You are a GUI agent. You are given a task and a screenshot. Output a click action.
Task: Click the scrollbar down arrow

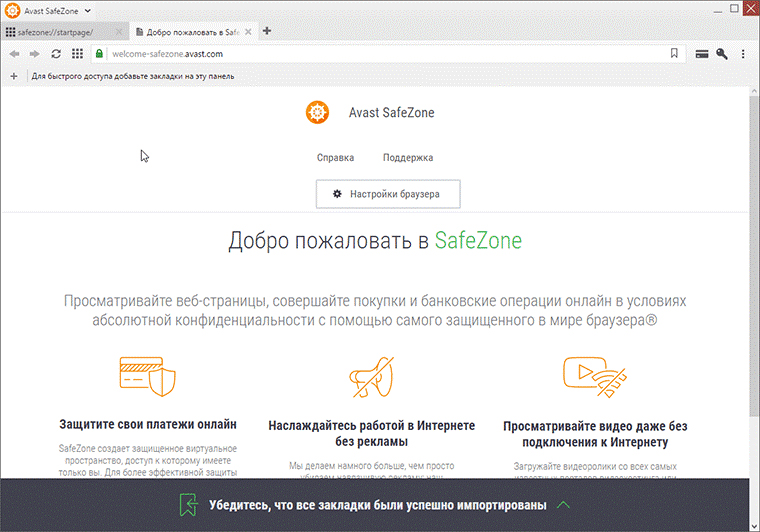[754, 526]
